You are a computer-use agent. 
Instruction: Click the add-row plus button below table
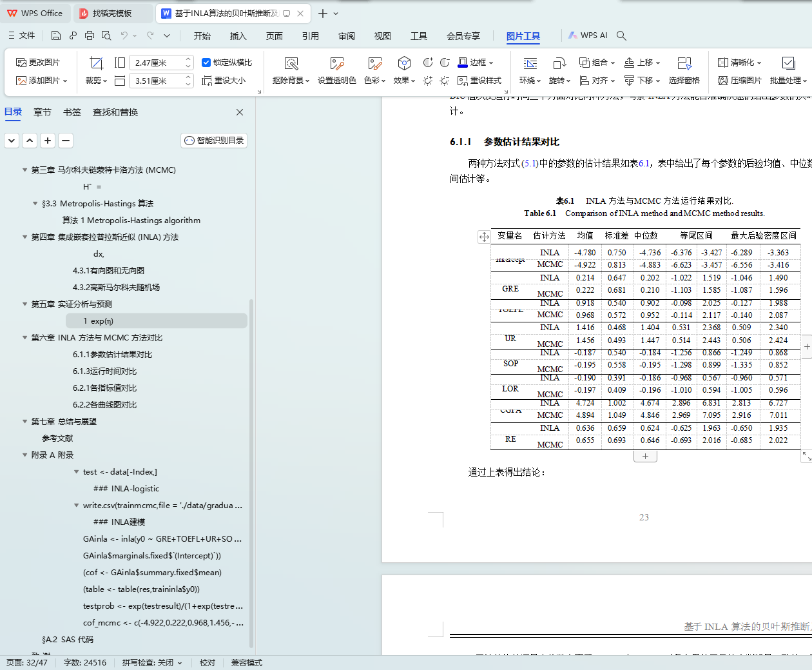tap(645, 456)
